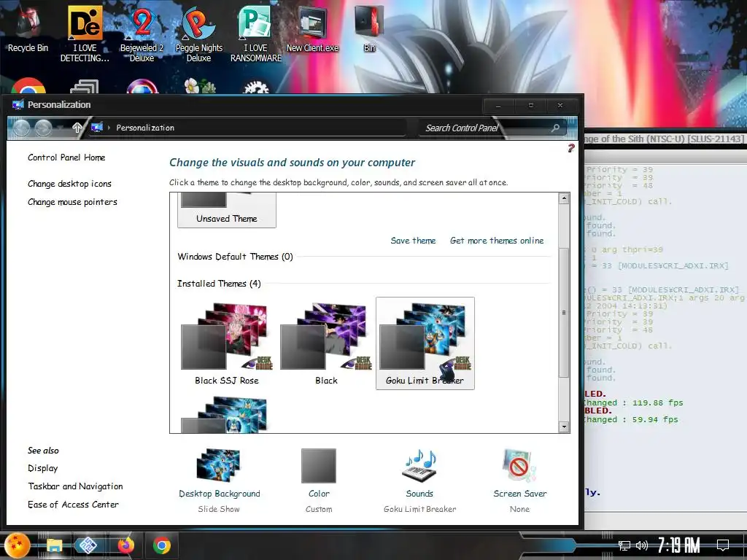Click the Installed Themes (4) heading

pos(219,284)
